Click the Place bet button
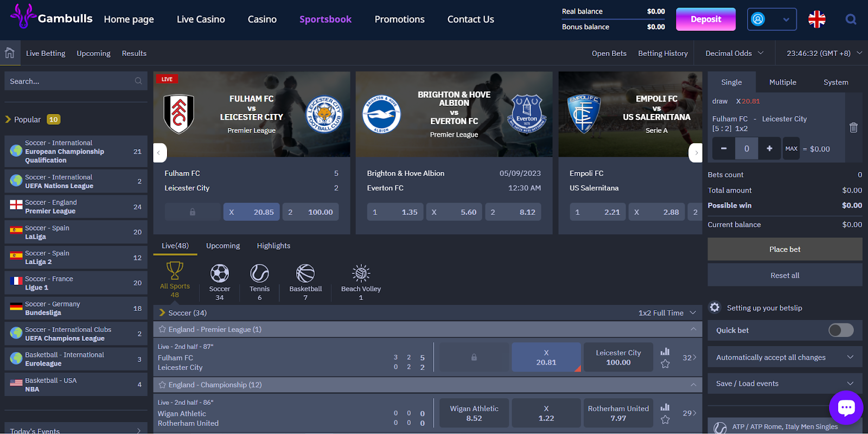The width and height of the screenshot is (868, 434). pyautogui.click(x=785, y=249)
